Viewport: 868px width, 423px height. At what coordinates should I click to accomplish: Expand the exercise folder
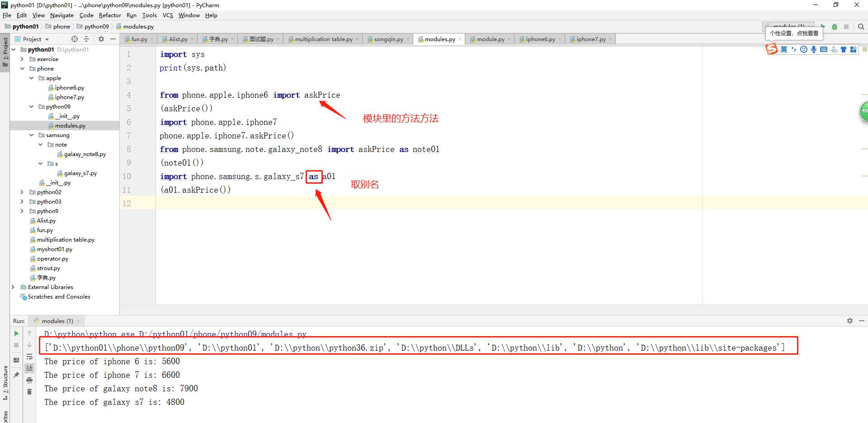click(x=22, y=59)
